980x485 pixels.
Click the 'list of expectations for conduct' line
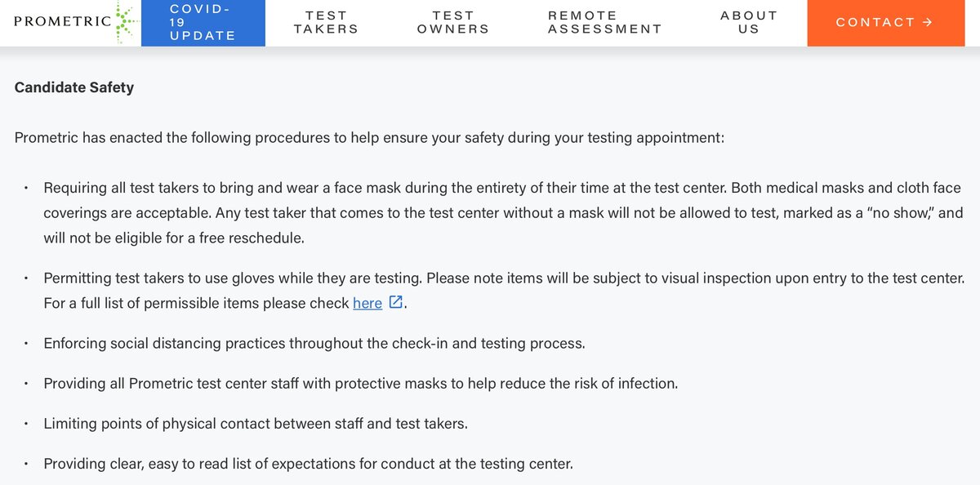click(308, 464)
